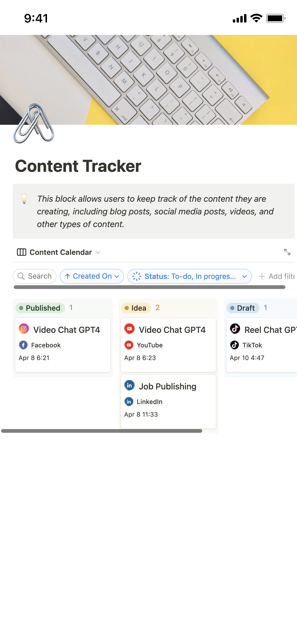Open the LinkedIn platform link
Screen dimensions: 297x644
coord(149,402)
